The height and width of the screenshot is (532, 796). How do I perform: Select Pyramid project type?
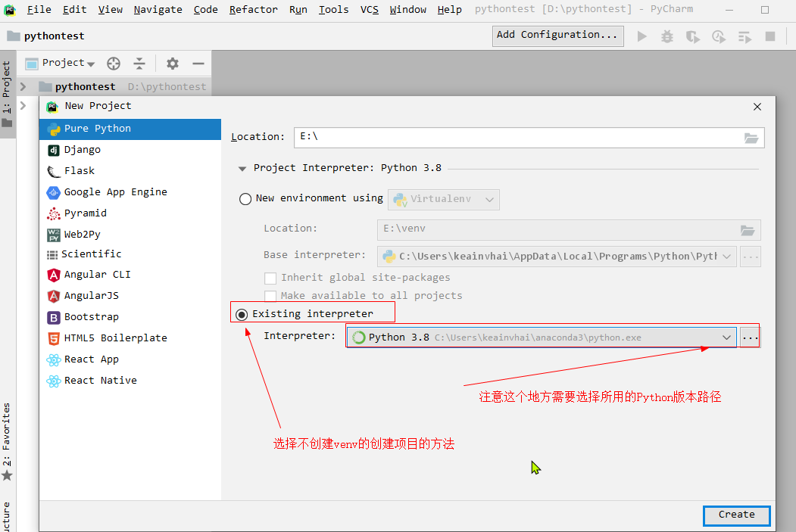tap(130, 213)
